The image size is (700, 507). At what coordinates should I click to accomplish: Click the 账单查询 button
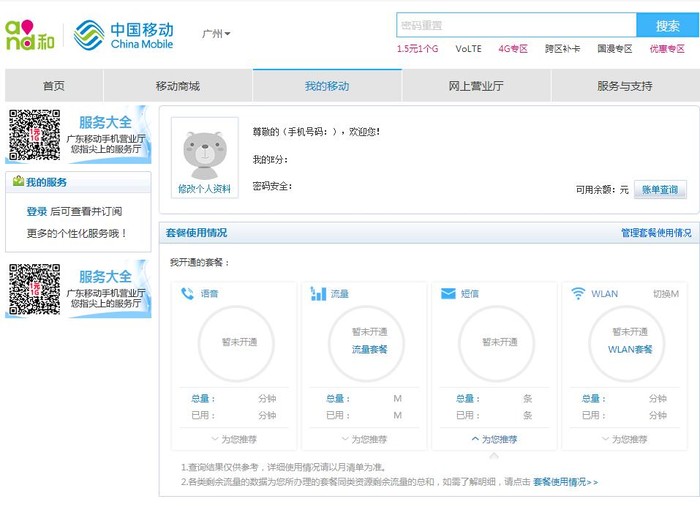pos(660,190)
